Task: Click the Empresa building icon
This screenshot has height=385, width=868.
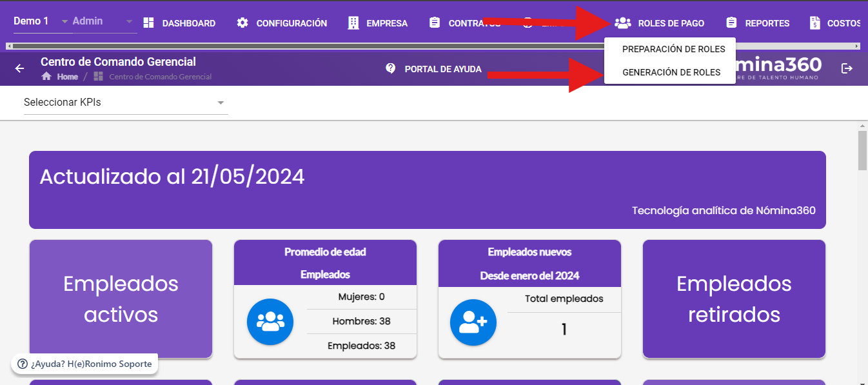Action: [353, 23]
